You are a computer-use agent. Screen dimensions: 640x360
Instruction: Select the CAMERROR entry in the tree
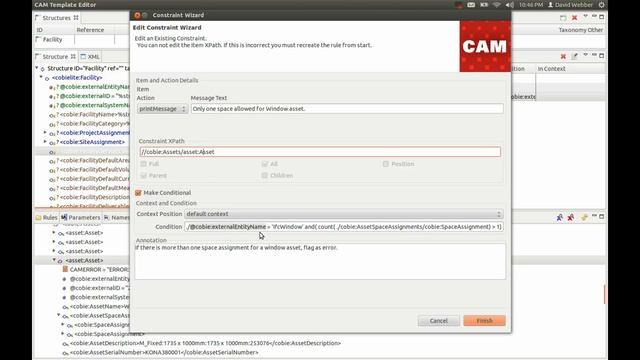(99, 269)
